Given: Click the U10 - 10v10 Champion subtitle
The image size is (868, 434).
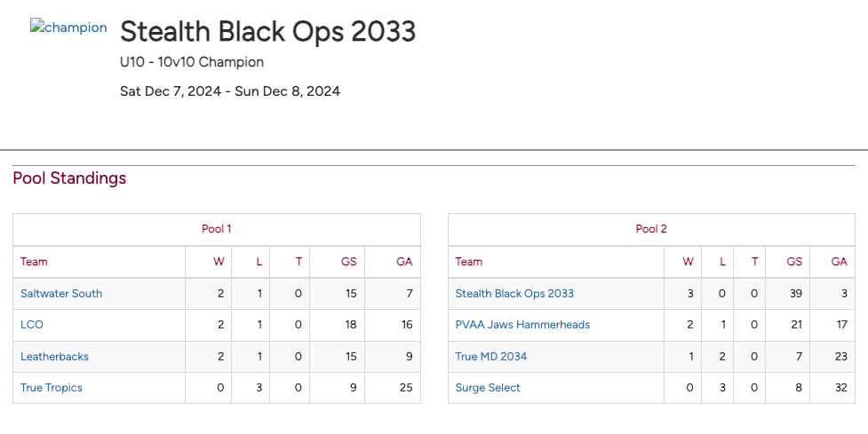Looking at the screenshot, I should coord(192,62).
